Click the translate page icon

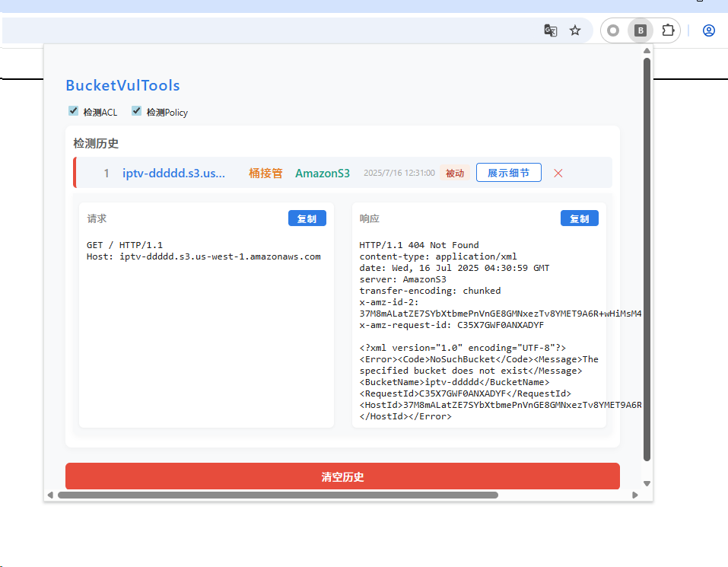pyautogui.click(x=550, y=30)
